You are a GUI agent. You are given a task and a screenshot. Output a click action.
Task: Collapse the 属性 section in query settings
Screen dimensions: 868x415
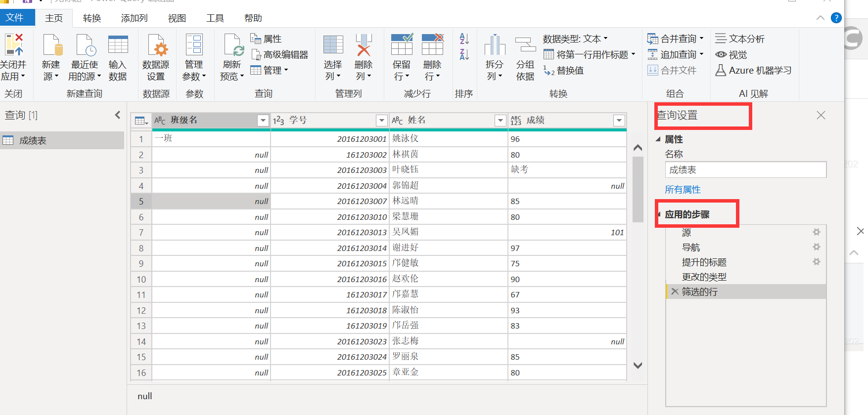(x=658, y=139)
